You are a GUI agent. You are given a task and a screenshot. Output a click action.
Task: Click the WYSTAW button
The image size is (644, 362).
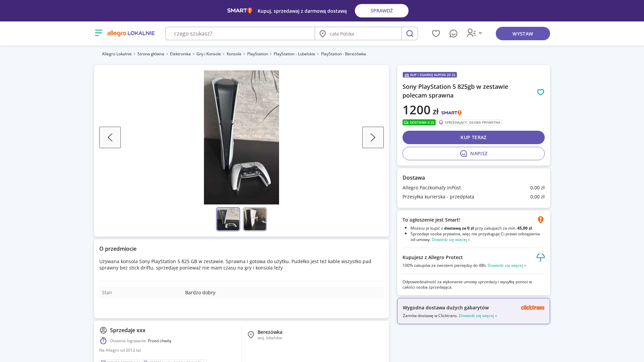(x=523, y=34)
